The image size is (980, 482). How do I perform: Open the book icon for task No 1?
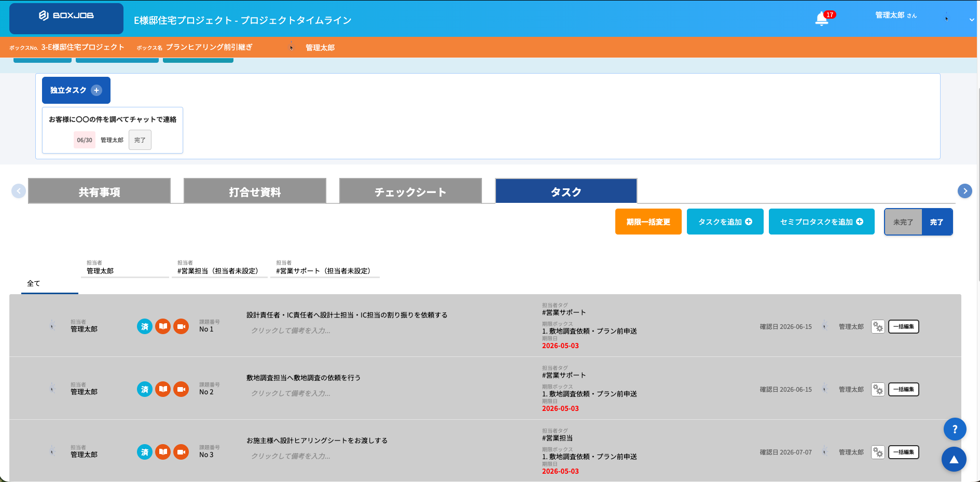[163, 326]
